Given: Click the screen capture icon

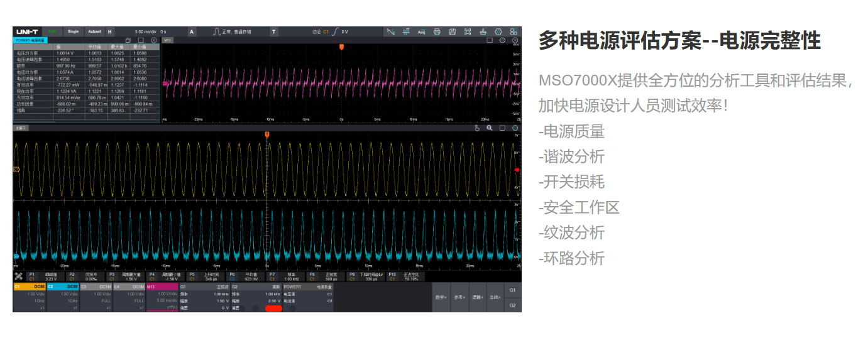Looking at the screenshot, I should (468, 31).
